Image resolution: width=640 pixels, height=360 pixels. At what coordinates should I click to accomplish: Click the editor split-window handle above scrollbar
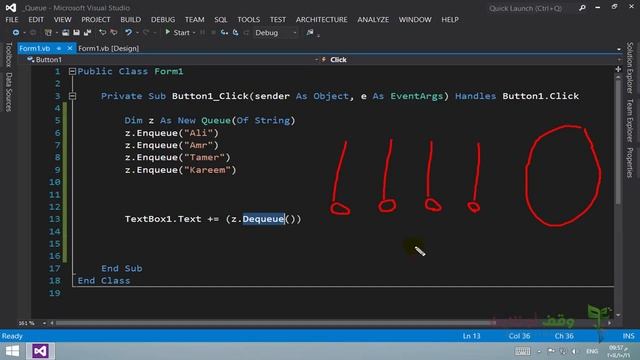tap(618, 69)
